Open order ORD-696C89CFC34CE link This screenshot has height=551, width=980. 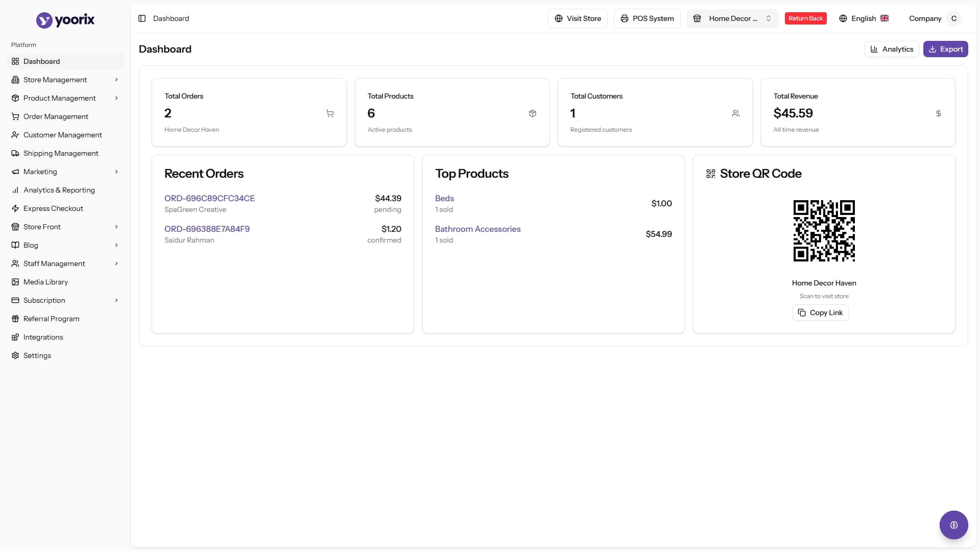point(209,198)
